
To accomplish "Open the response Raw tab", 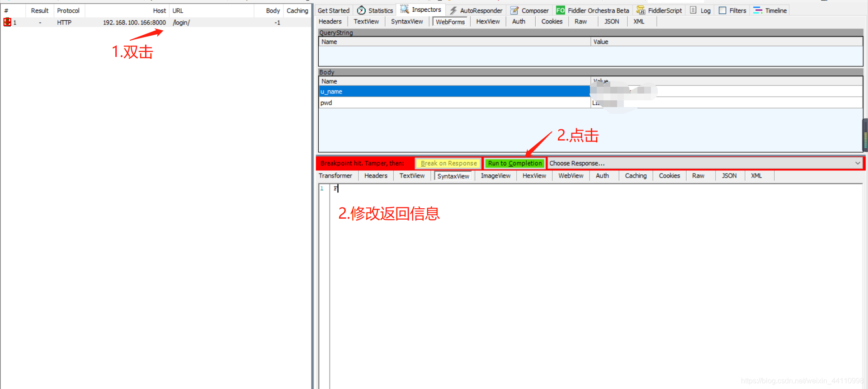I will [x=698, y=176].
